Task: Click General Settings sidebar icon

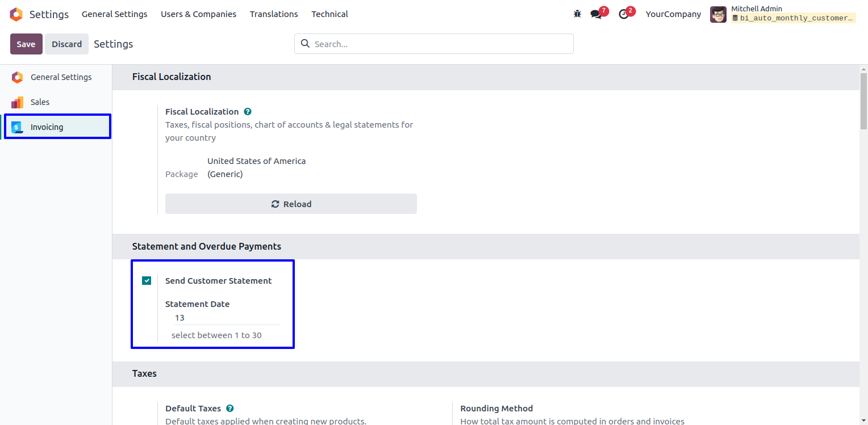Action: (x=17, y=77)
